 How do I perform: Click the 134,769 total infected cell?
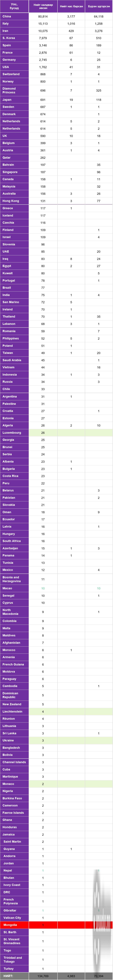click(x=43, y=976)
